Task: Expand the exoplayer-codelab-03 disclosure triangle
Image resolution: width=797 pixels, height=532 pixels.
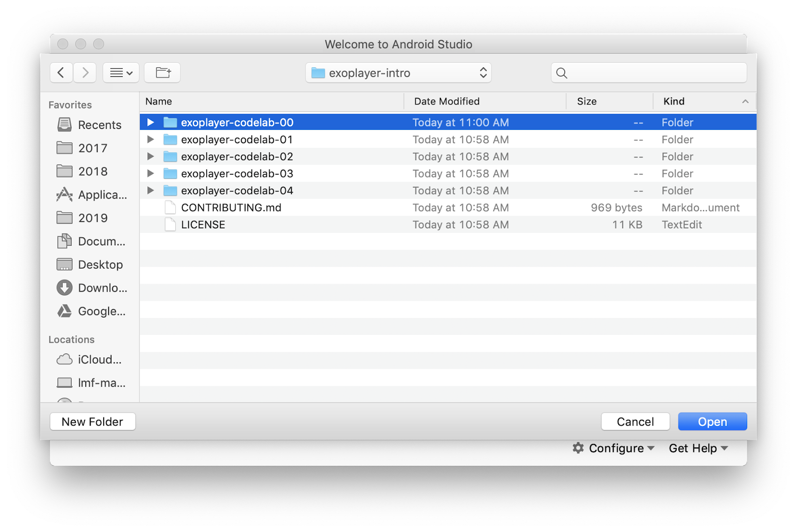Action: click(x=150, y=174)
